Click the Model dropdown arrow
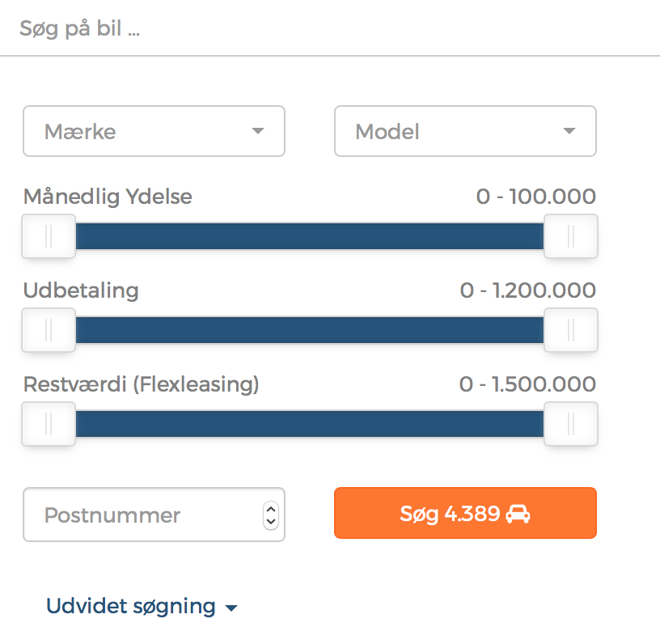The image size is (660, 644). 569,131
